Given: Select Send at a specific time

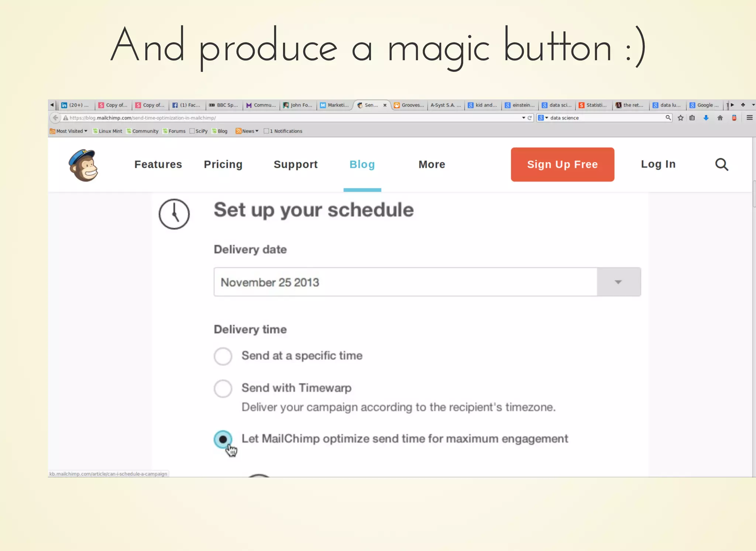Looking at the screenshot, I should pyautogui.click(x=223, y=356).
